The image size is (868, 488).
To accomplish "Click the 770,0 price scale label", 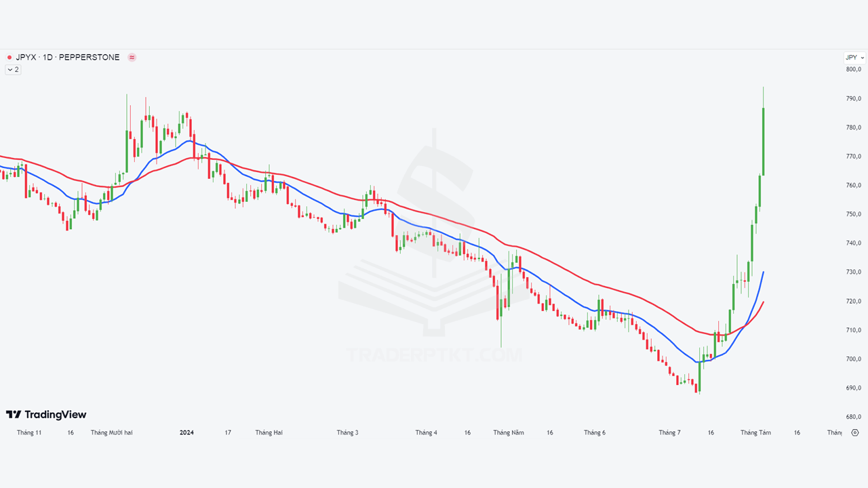I will [x=854, y=157].
